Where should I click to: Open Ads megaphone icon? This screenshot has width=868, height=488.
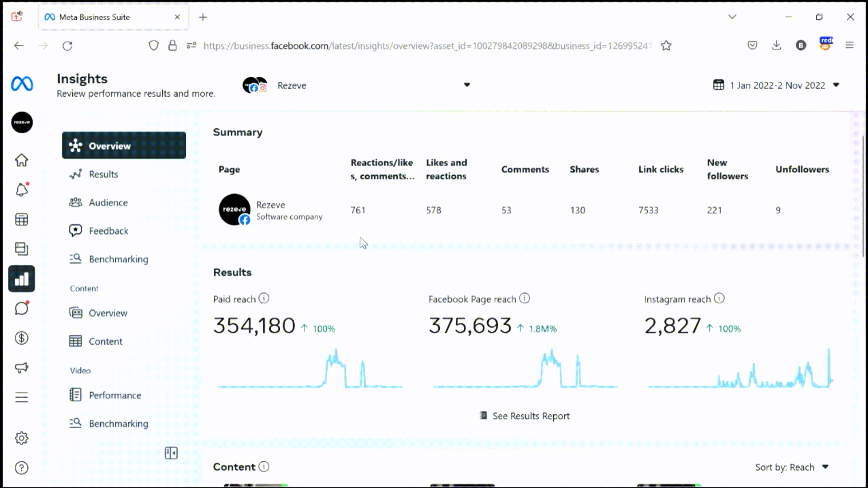coord(22,367)
